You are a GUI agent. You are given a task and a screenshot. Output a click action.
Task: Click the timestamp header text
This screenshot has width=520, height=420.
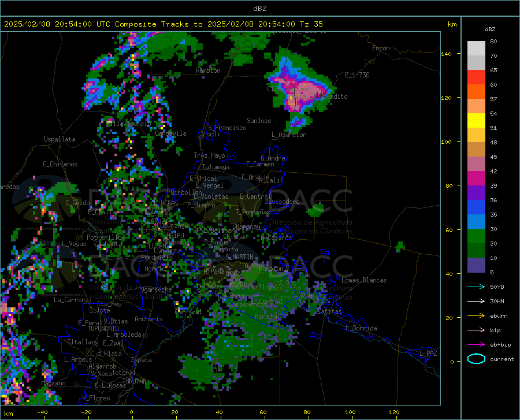163,24
